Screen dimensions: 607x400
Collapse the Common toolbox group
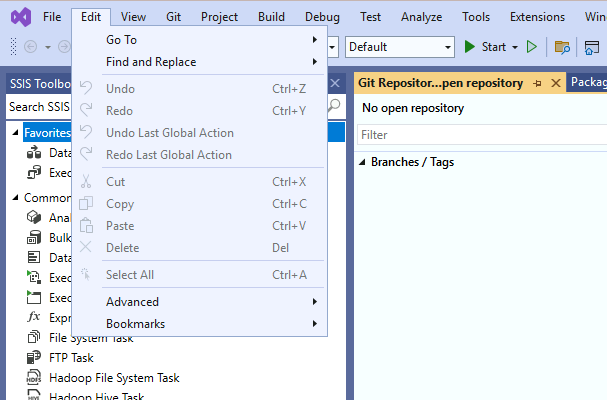point(15,198)
